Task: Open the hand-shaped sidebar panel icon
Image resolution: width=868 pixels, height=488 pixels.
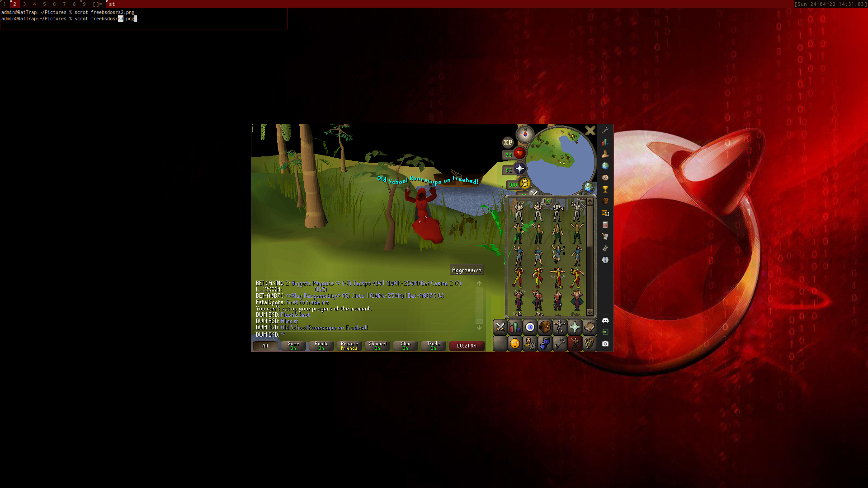Action: [605, 154]
